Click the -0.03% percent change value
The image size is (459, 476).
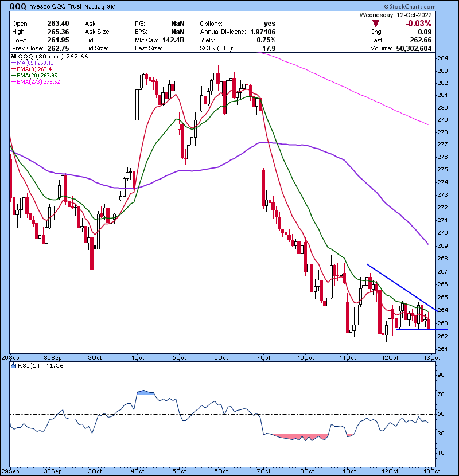[x=419, y=24]
